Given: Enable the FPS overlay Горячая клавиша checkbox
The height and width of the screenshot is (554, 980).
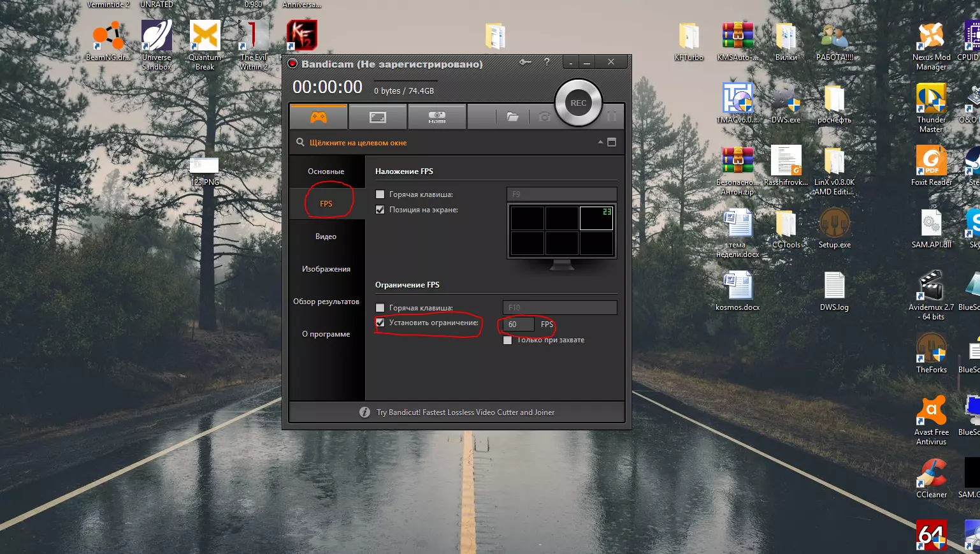Looking at the screenshot, I should coord(380,194).
